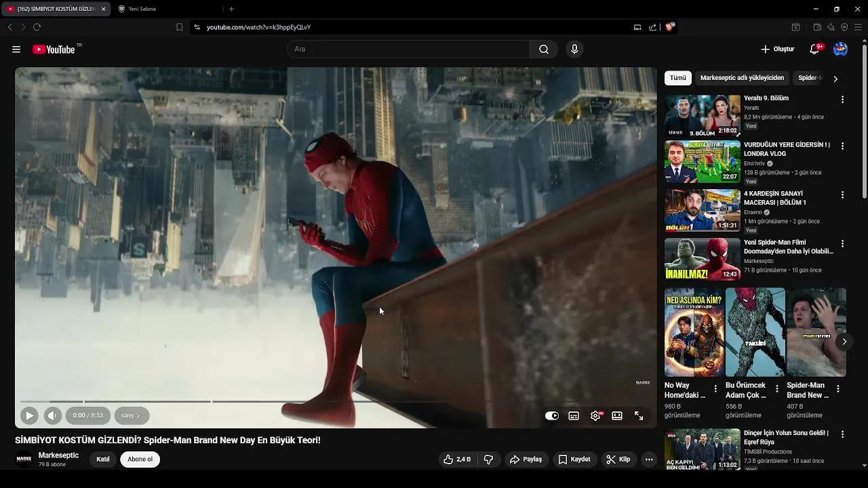Go back in browser history
The height and width of the screenshot is (488, 868).
[9, 27]
